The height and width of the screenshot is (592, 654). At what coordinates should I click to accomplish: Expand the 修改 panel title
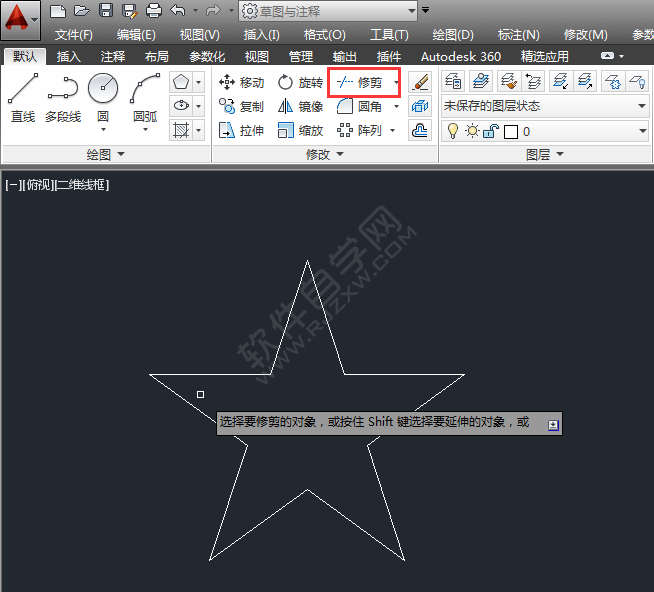point(325,154)
